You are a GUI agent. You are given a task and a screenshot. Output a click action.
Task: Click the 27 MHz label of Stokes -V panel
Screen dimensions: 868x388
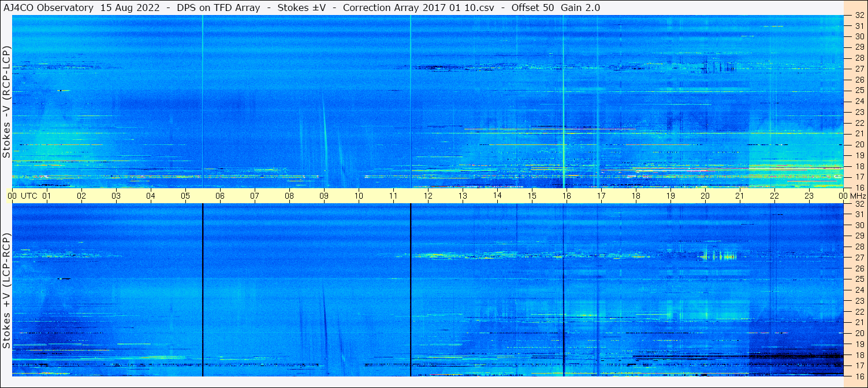tap(859, 69)
